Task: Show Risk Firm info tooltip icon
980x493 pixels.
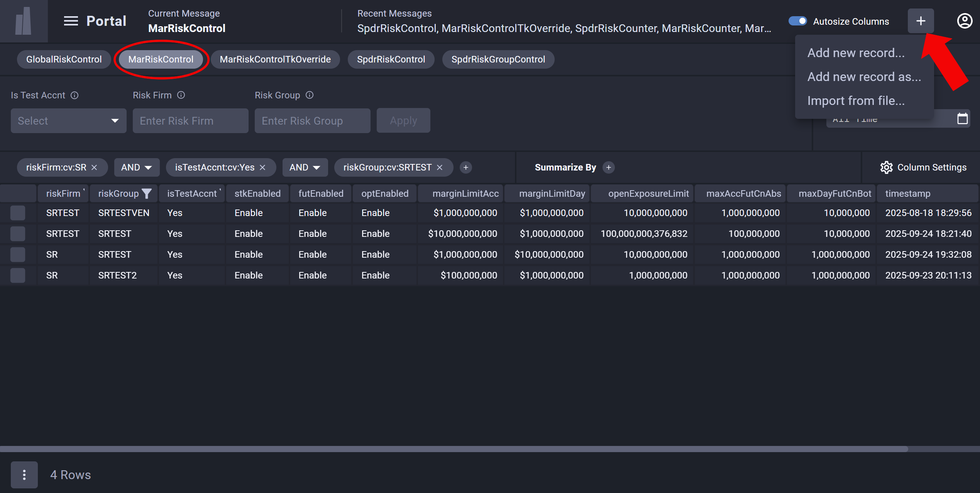Action: [181, 95]
